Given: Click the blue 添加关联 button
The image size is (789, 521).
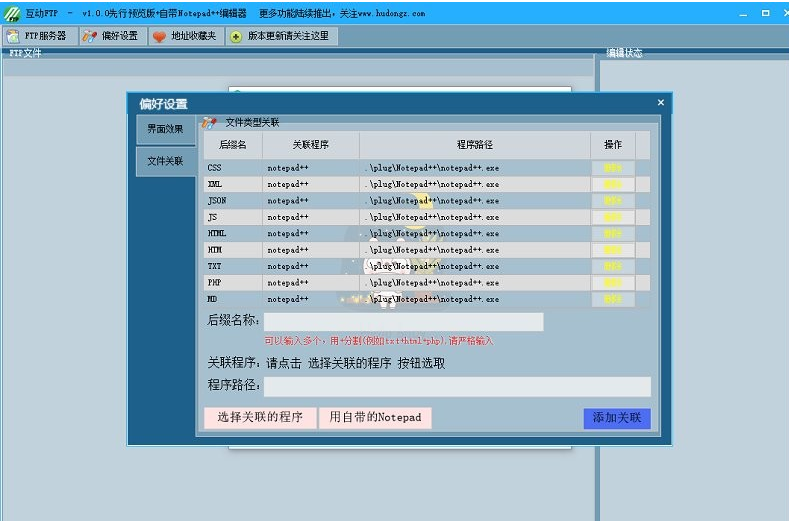Looking at the screenshot, I should point(617,418).
